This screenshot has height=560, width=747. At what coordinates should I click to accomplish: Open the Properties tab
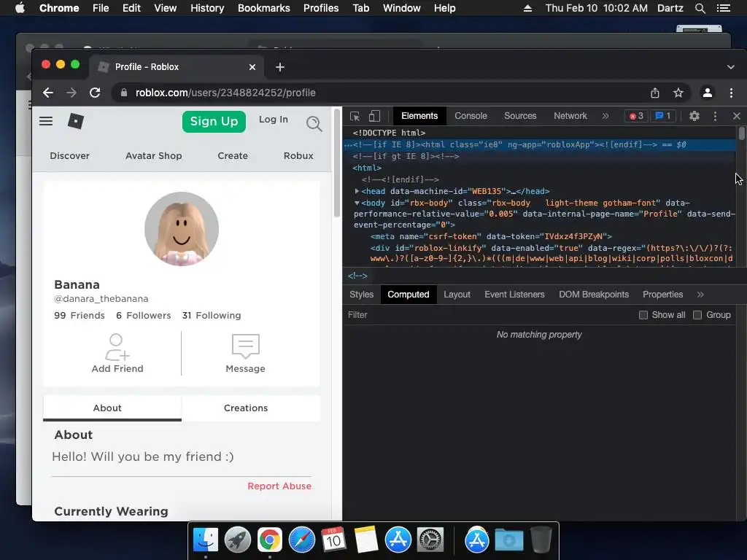[662, 295]
